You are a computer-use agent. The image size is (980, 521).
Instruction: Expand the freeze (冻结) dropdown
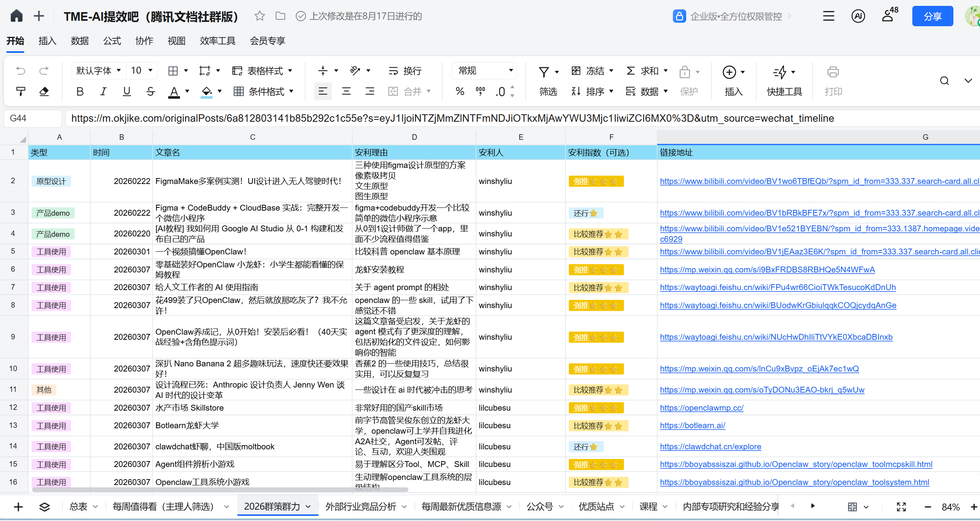pyautogui.click(x=611, y=71)
